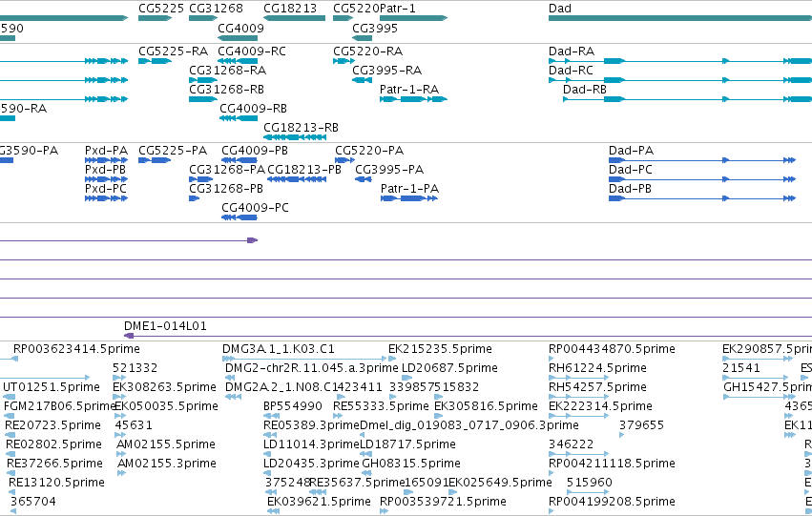812x516 pixels.
Task: Click transcript label Dad-RA
Action: tap(572, 52)
